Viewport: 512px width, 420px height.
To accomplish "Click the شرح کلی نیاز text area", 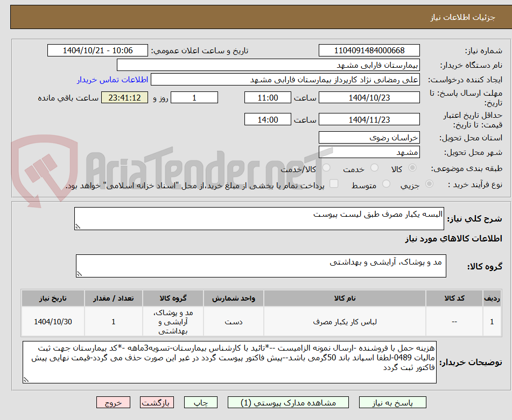I will [x=259, y=218].
